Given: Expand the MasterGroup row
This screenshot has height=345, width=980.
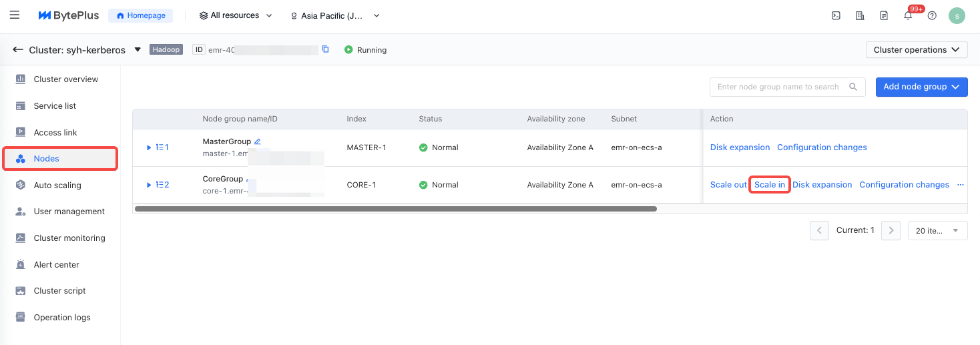Looking at the screenshot, I should pyautogui.click(x=150, y=147).
